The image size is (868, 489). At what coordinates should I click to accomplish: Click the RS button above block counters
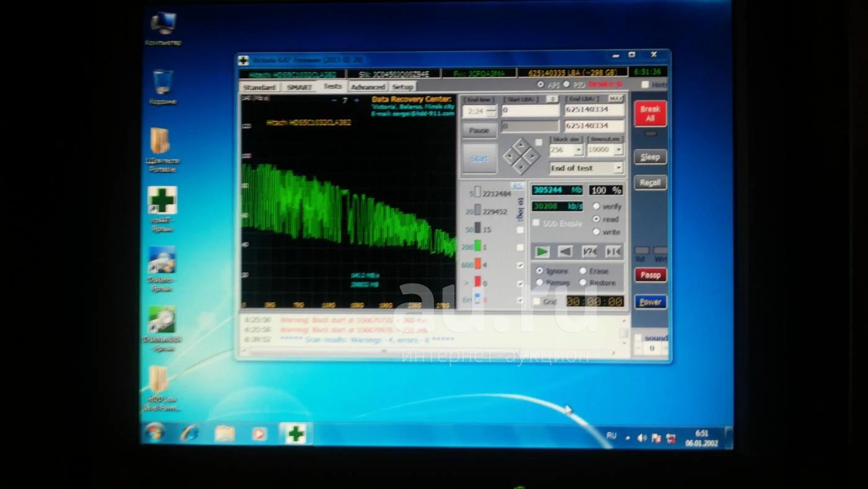(x=517, y=186)
